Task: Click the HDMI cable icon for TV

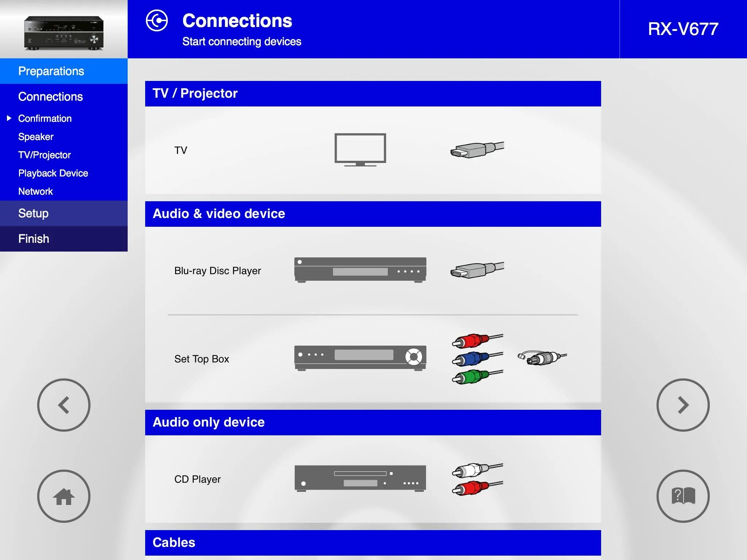Action: pos(475,150)
